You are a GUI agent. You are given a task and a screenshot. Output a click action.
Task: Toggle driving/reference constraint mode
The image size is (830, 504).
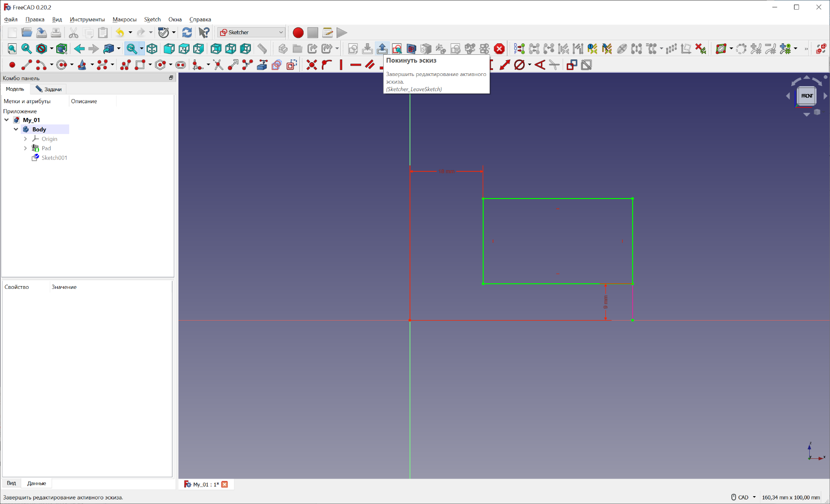click(x=572, y=65)
